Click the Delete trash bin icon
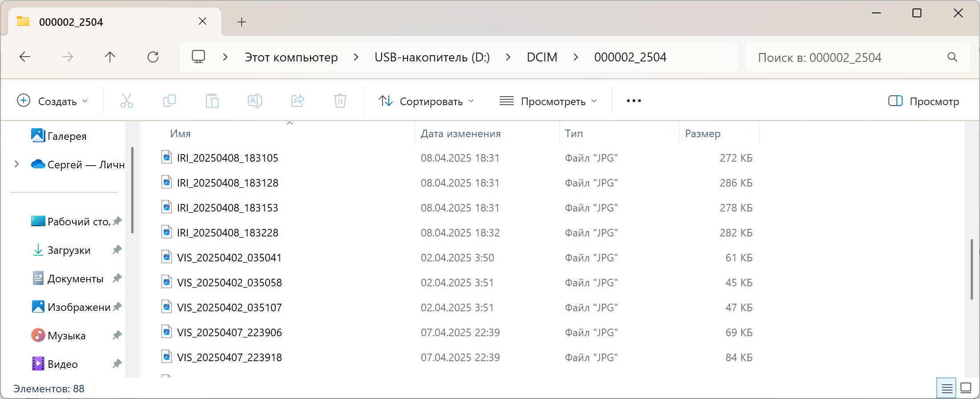 click(x=340, y=101)
